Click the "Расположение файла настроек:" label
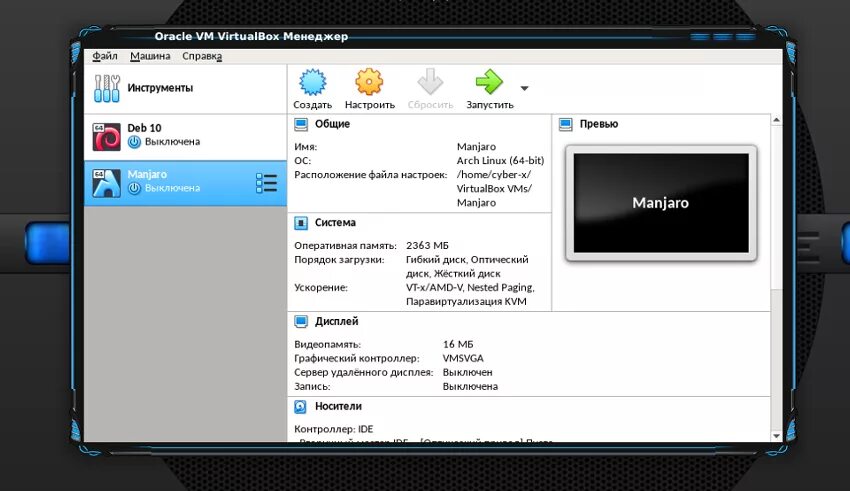 coord(371,175)
